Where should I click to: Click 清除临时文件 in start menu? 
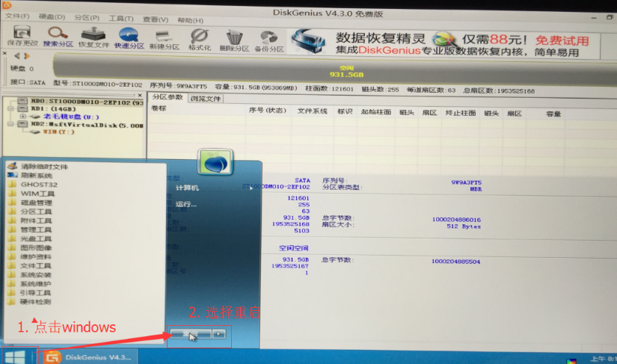coord(39,166)
